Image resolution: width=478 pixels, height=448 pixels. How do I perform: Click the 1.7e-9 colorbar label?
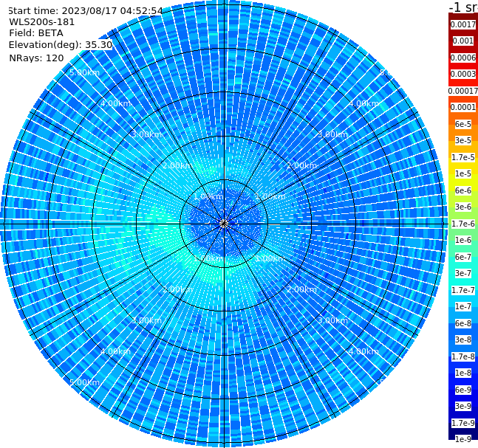coord(463,423)
